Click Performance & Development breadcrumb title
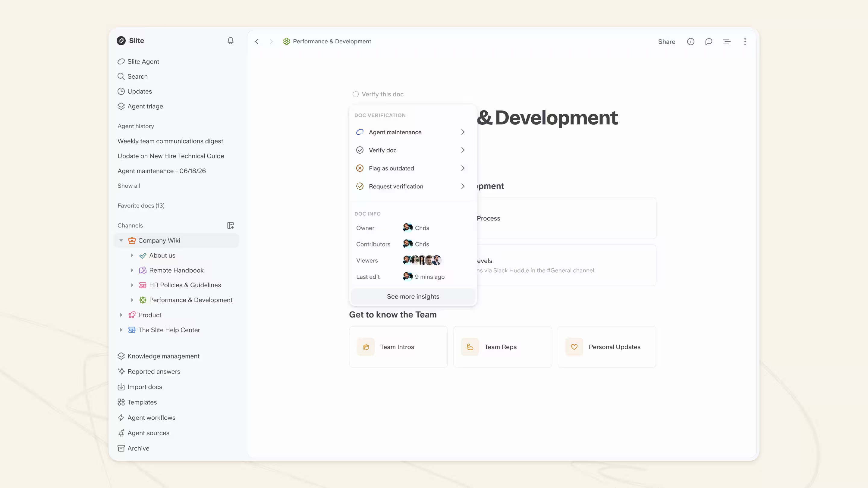The height and width of the screenshot is (488, 868). click(x=332, y=42)
